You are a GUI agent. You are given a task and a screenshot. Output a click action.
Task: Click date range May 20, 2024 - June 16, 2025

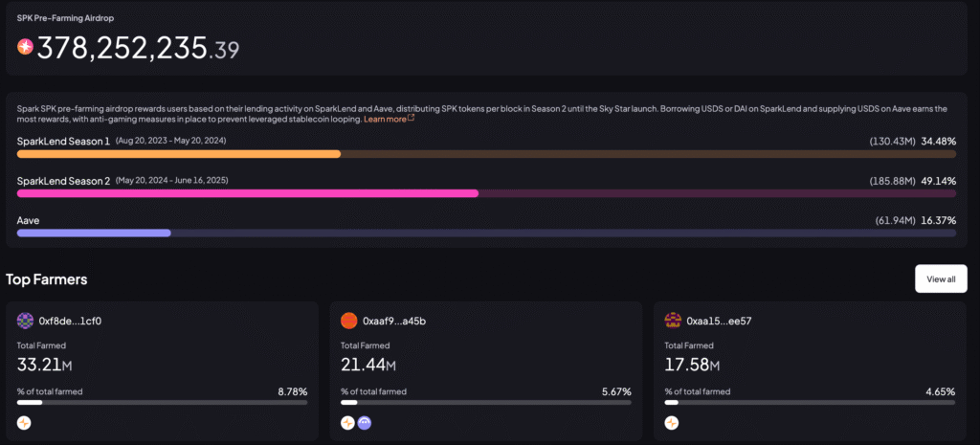[172, 180]
